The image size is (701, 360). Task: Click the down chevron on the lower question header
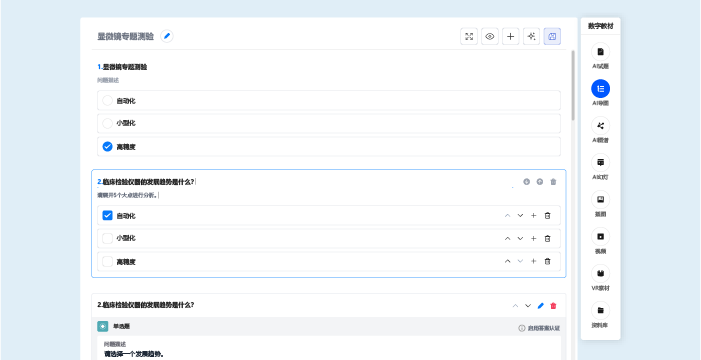pyautogui.click(x=528, y=306)
